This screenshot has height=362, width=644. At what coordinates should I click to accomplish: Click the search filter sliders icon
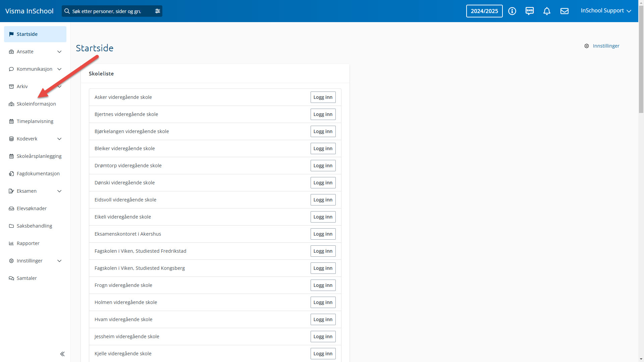(x=158, y=11)
